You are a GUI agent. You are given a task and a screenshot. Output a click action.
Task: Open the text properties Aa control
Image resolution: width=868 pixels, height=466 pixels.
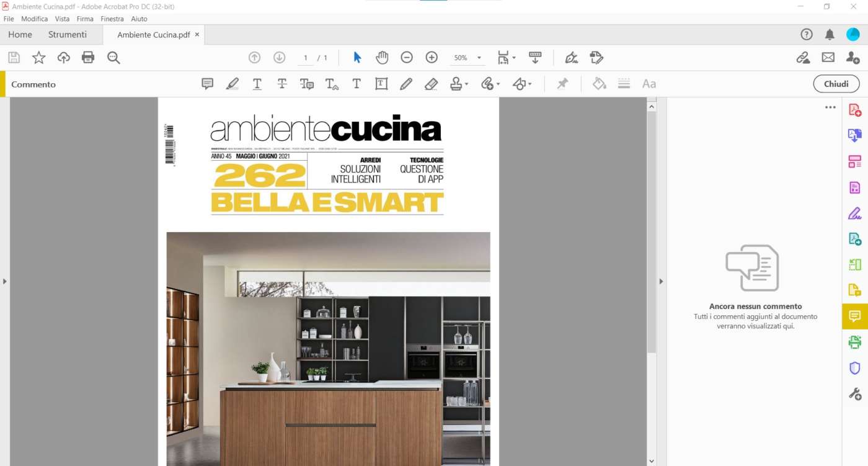(x=649, y=84)
